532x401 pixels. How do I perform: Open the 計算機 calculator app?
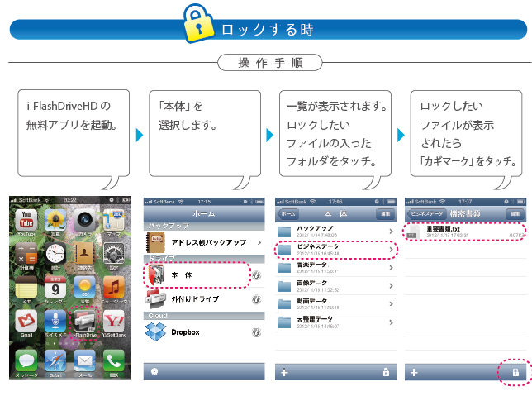[26, 253]
